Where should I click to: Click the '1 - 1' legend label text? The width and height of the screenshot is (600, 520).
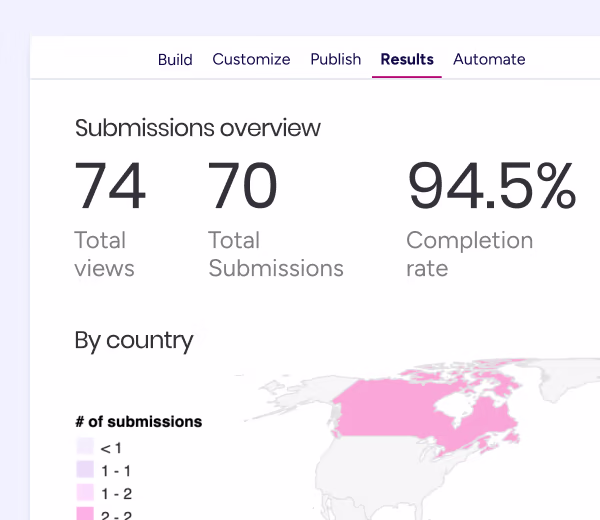[116, 471]
